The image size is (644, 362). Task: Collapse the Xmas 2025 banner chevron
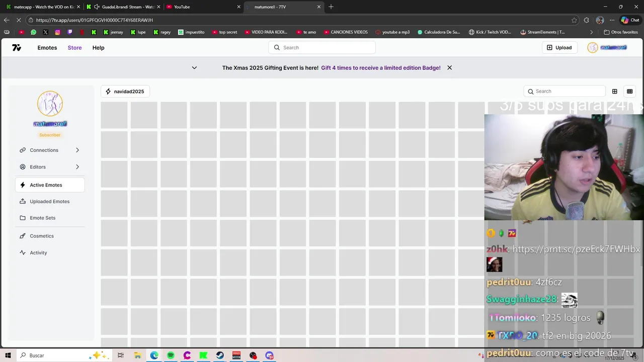(194, 68)
